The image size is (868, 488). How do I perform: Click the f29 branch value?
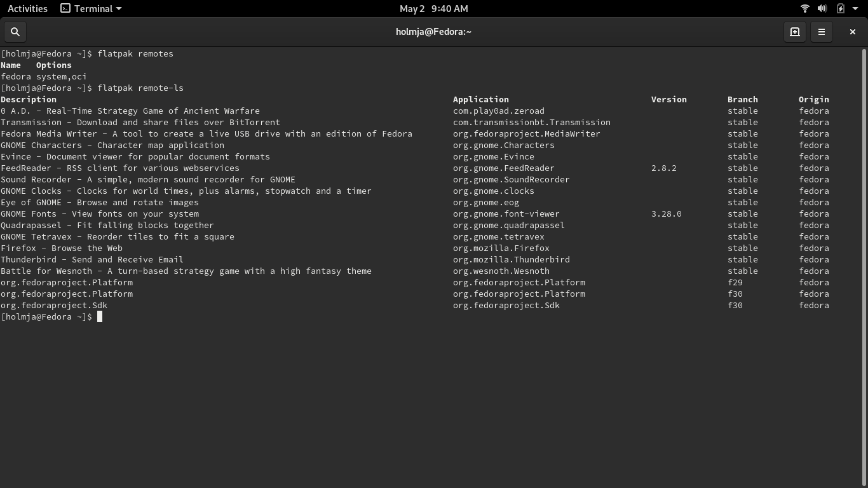pyautogui.click(x=735, y=282)
